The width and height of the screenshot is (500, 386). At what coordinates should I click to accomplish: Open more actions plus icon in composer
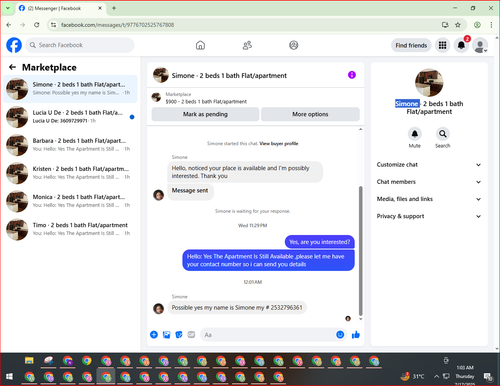[154, 335]
